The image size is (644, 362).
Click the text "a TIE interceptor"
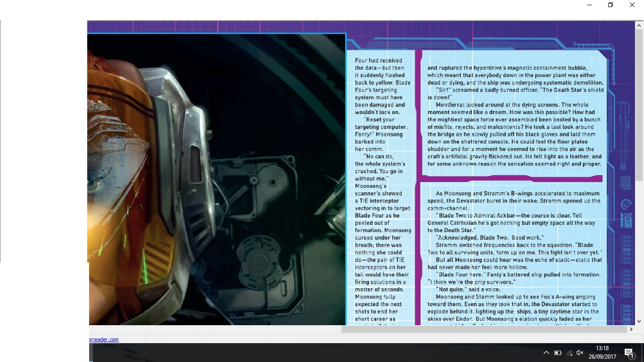point(377,201)
